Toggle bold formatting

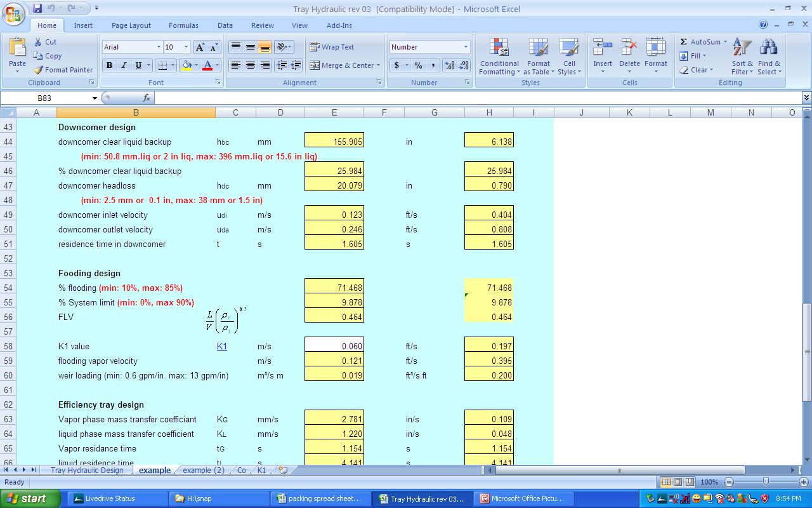[108, 65]
